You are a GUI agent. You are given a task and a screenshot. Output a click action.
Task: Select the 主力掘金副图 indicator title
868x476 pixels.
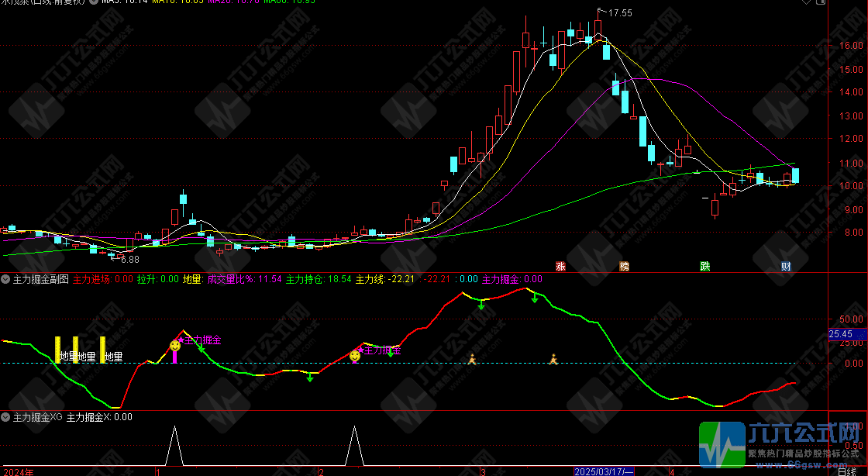coord(41,279)
